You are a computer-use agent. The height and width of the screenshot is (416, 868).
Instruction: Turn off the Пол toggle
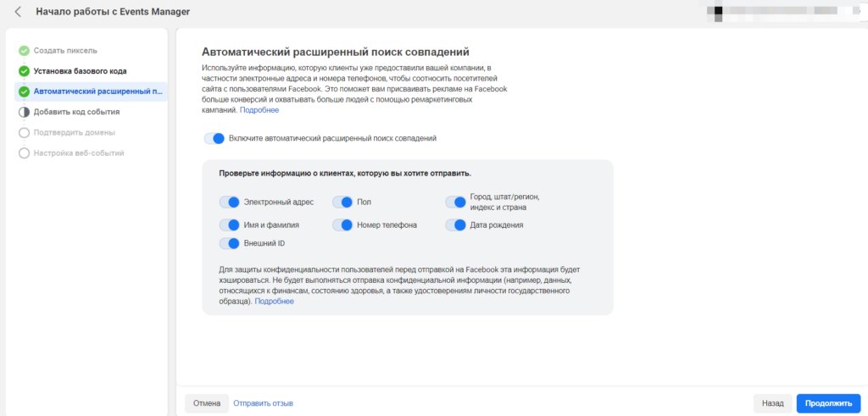coord(342,202)
